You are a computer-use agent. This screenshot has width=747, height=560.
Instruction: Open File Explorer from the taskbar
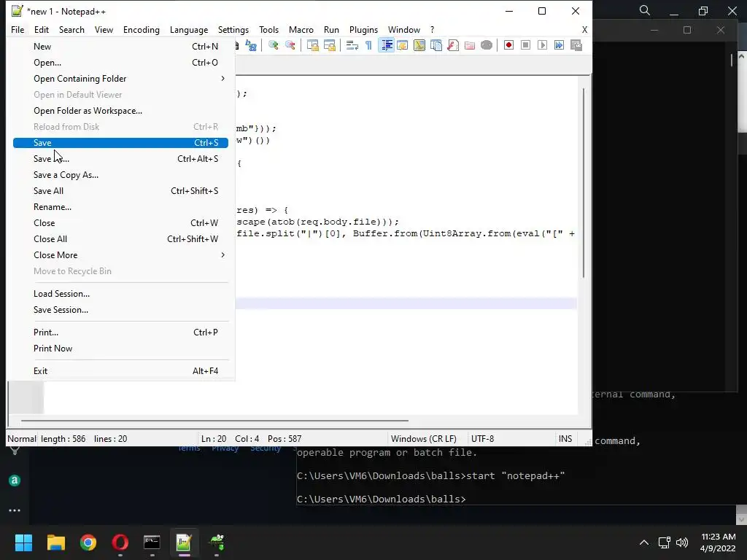pyautogui.click(x=55, y=542)
